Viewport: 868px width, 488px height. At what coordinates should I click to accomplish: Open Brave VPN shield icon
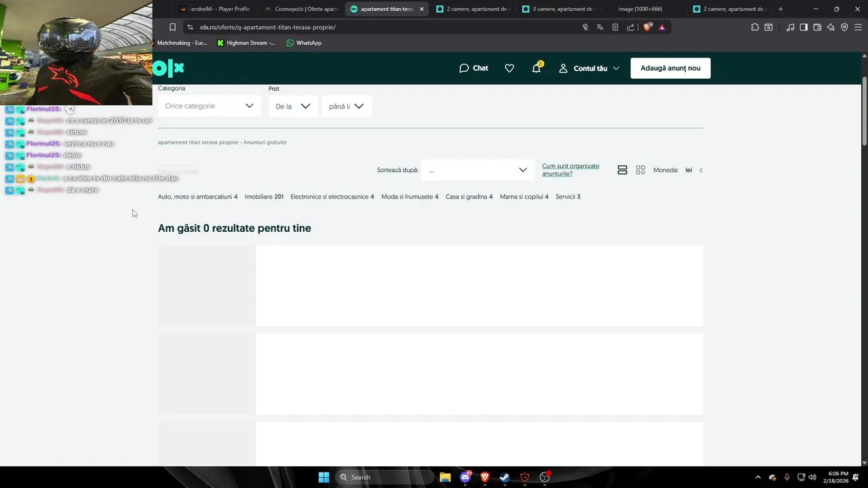844,27
